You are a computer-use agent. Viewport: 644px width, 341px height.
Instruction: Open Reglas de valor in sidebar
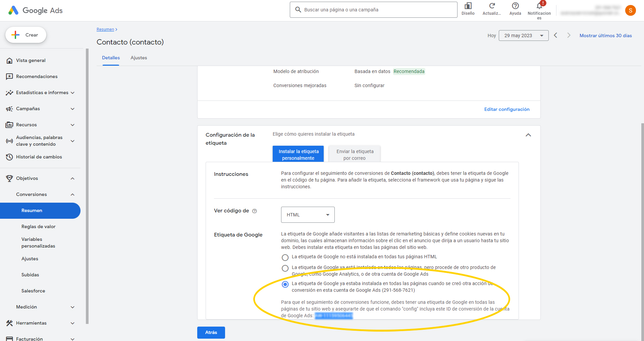click(x=39, y=227)
